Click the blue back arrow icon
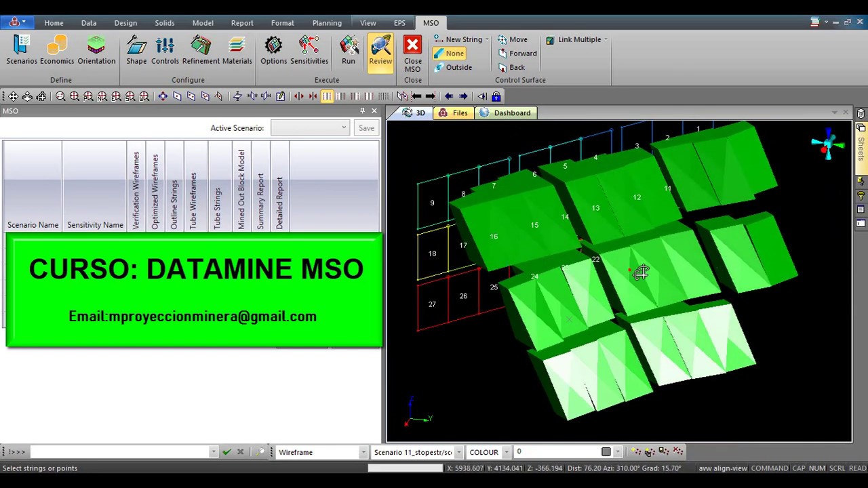This screenshot has height=488, width=868. (448, 96)
